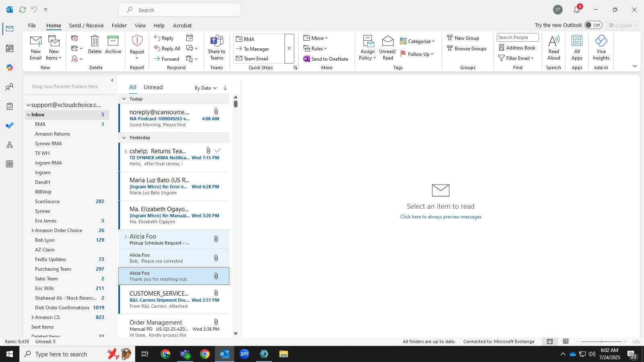Open the Rules dropdown
The image size is (644, 362).
[315, 49]
